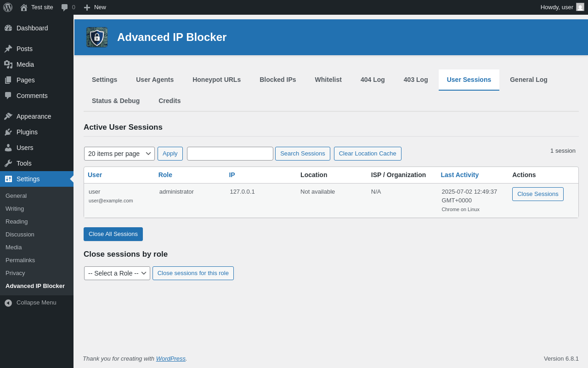Open the items per page dropdown
Image resolution: width=588 pixels, height=368 pixels.
click(119, 154)
